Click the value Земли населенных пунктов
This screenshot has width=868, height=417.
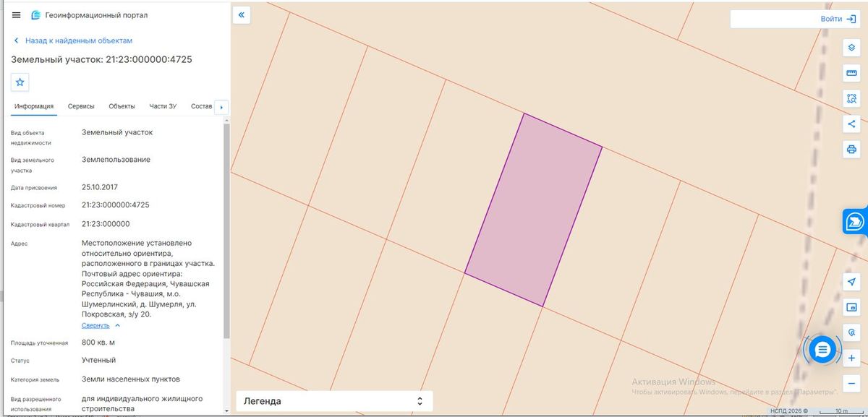tap(131, 379)
